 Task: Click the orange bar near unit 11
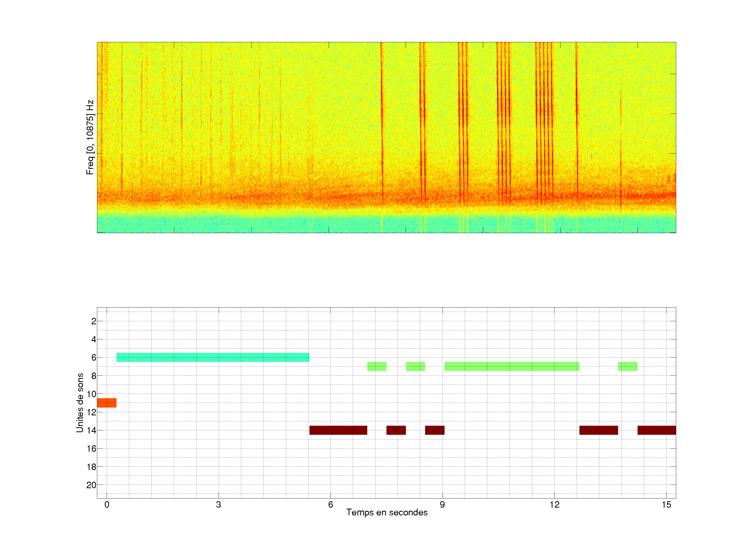[x=107, y=403]
